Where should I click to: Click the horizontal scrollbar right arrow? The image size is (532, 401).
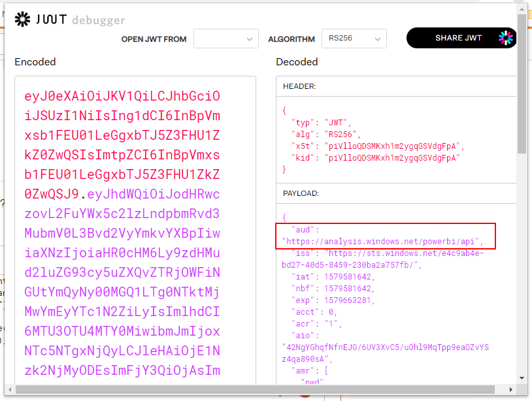coord(511,389)
